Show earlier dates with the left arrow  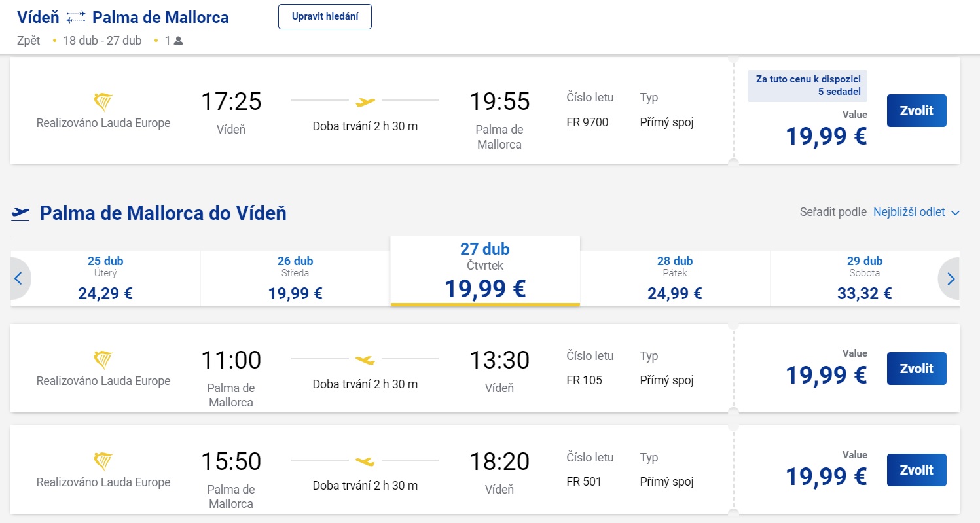click(18, 279)
